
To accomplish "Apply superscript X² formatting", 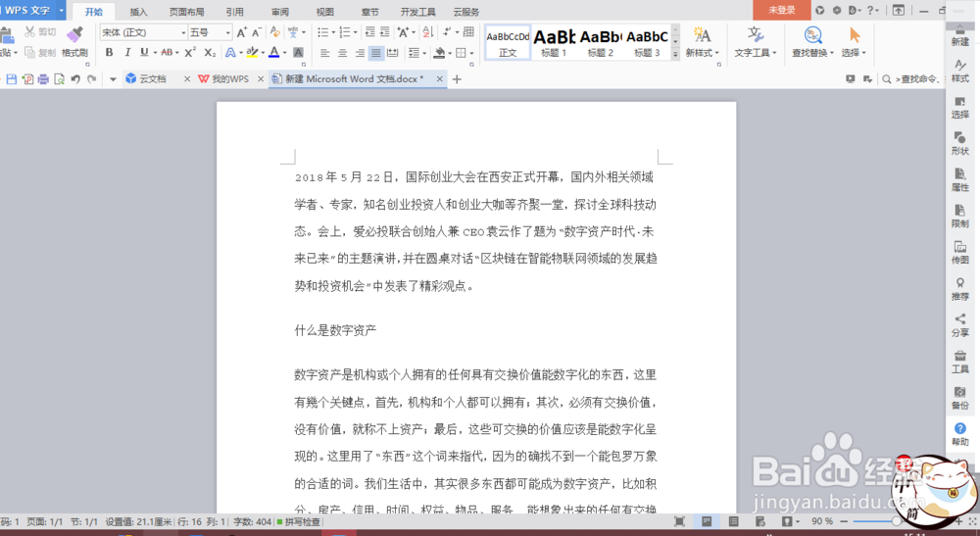I will pos(190,53).
